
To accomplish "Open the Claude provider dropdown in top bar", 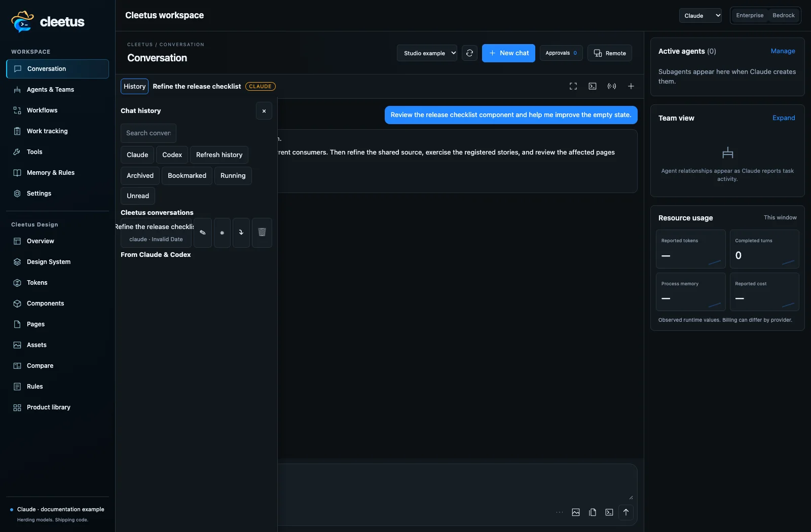I will point(701,16).
